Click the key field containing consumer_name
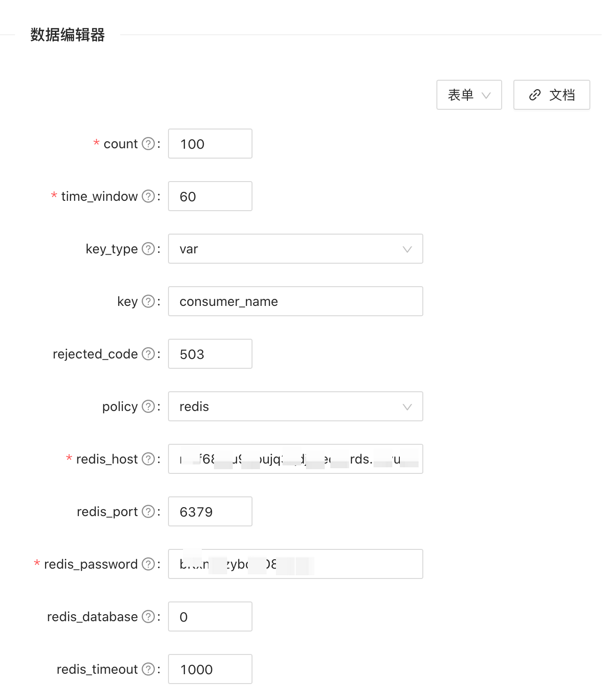Screen dimensions: 611x700 coord(295,301)
